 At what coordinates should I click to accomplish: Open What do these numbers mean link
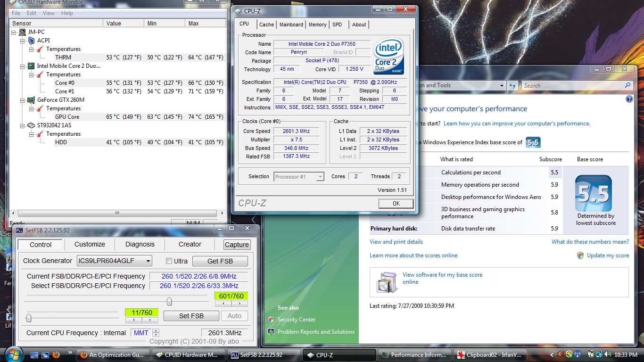click(590, 242)
